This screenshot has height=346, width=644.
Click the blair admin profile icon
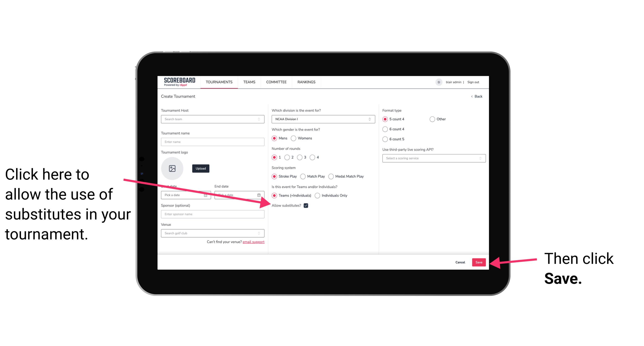pos(438,82)
